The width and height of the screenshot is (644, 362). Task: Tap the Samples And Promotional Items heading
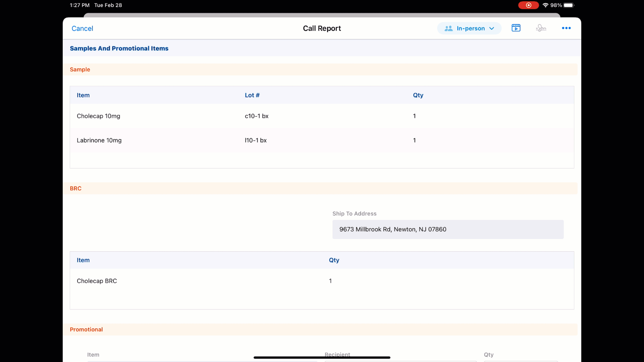pos(119,48)
